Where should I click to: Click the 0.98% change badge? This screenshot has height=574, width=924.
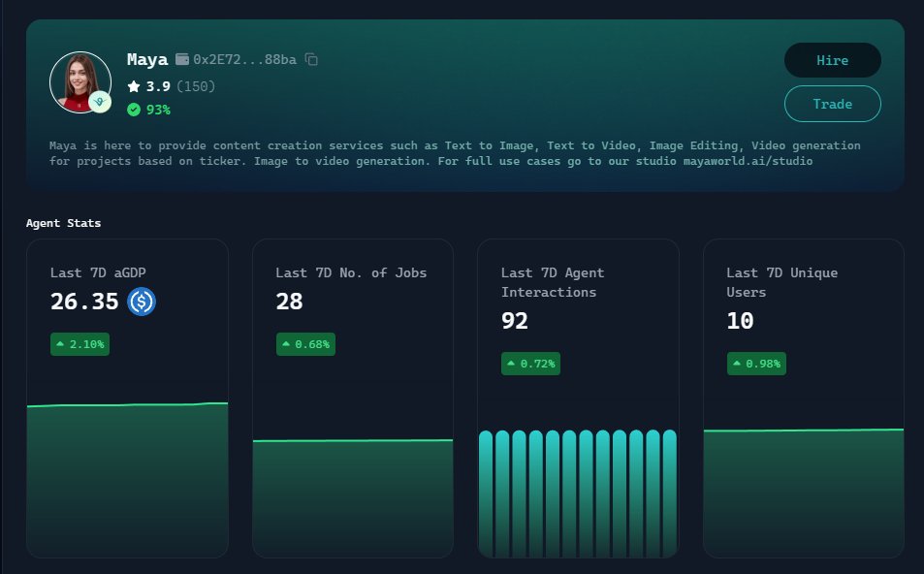coord(756,364)
